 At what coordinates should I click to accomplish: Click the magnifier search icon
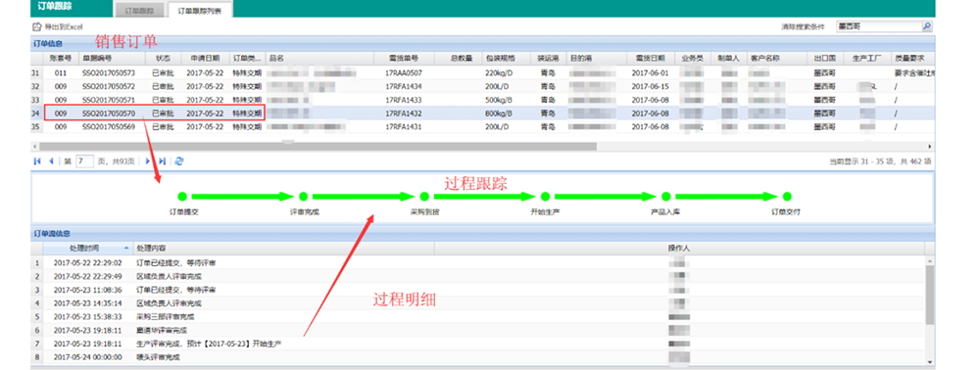tap(927, 26)
